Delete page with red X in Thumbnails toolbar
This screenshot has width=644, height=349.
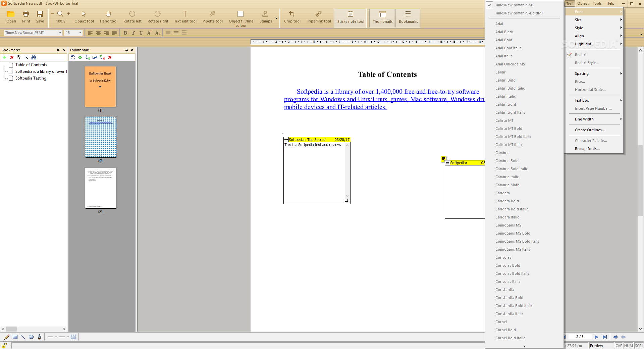coord(110,57)
